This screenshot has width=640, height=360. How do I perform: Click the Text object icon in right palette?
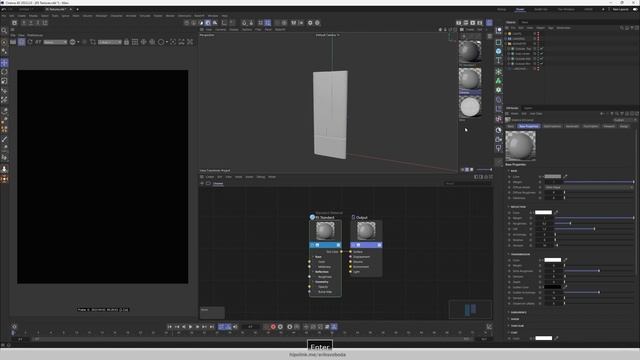[498, 60]
